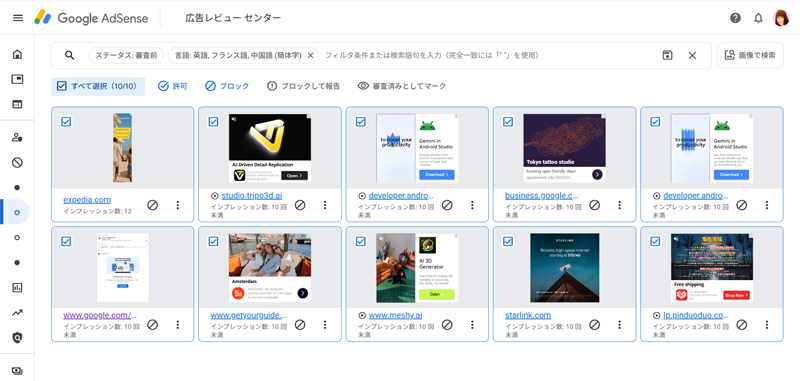Open more options for pinduoduo ad
Image resolution: width=800 pixels, height=381 pixels.
point(766,324)
